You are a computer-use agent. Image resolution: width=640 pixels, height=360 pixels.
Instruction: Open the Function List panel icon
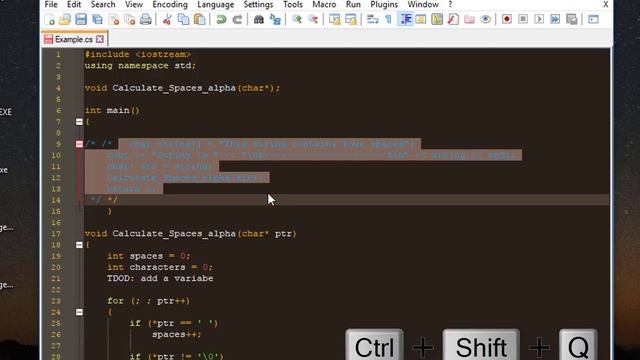click(453, 19)
